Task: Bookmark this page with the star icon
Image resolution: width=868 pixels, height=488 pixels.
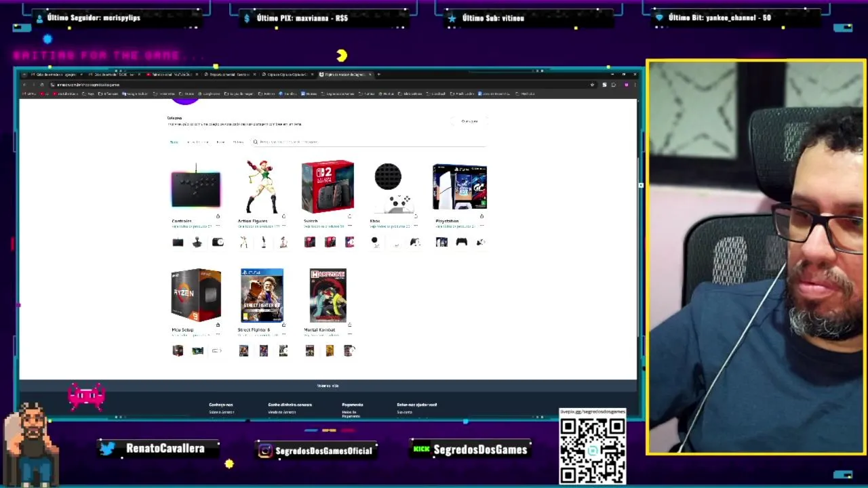Action: coord(592,85)
